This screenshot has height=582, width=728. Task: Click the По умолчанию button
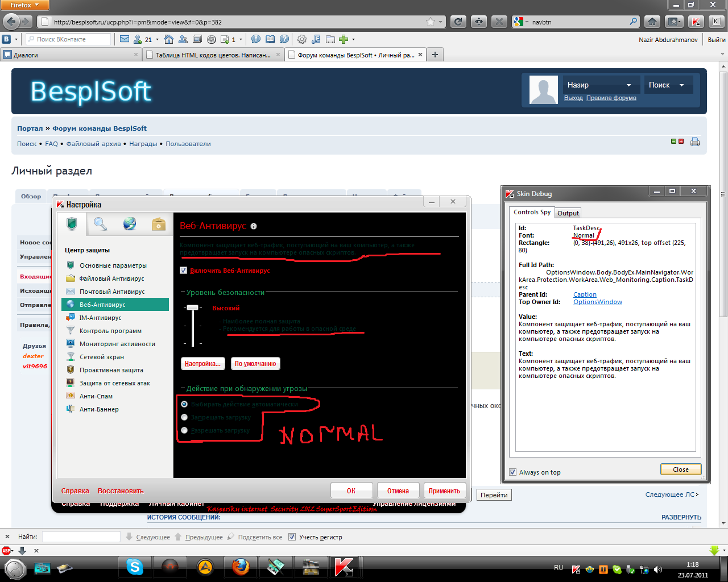tap(255, 364)
